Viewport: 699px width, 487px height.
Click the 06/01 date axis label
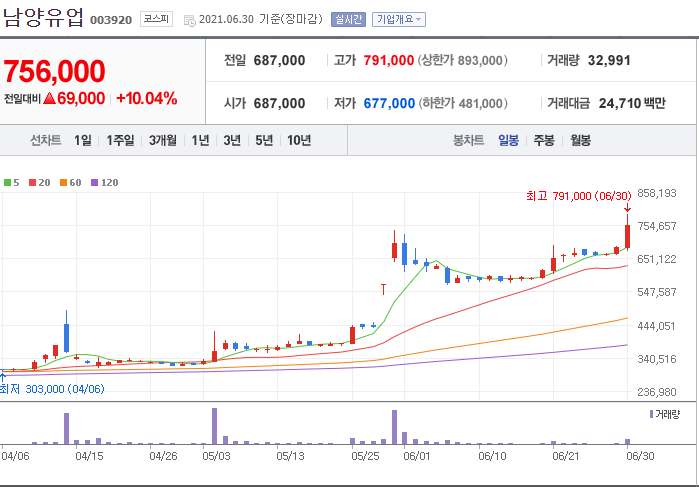417,456
